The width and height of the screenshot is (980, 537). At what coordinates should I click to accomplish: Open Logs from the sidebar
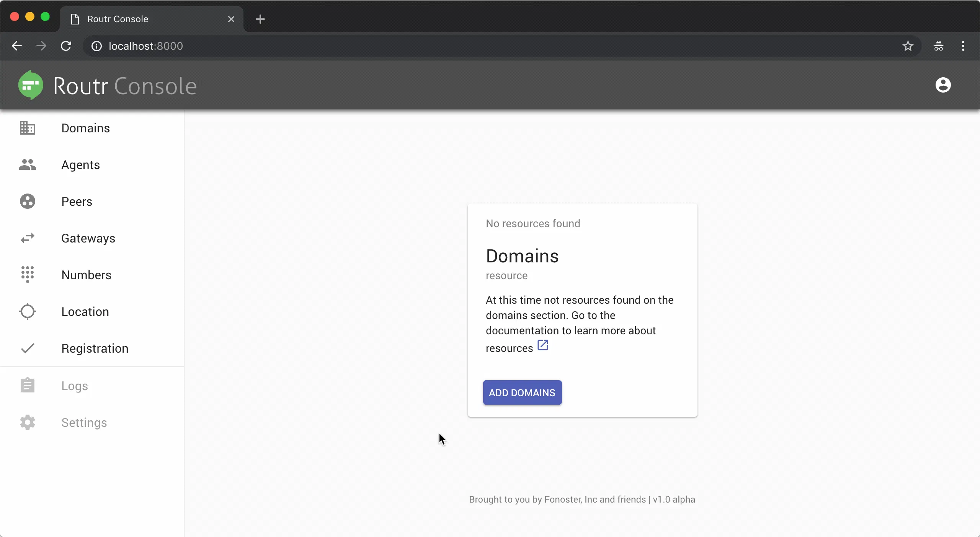pos(92,386)
